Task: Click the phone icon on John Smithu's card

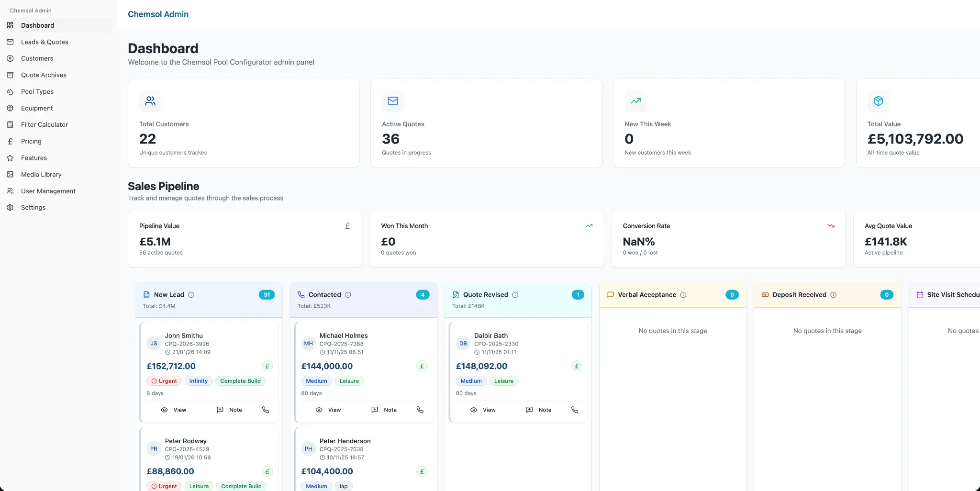Action: (265, 410)
